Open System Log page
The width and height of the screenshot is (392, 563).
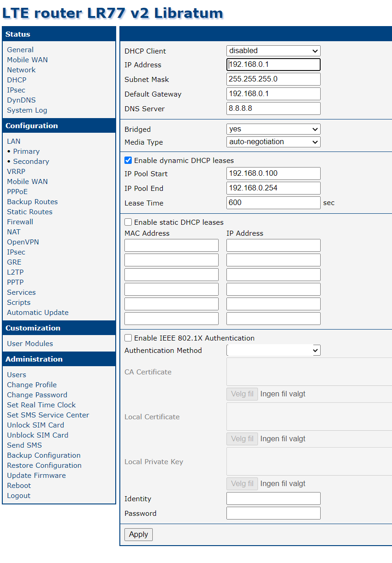27,110
